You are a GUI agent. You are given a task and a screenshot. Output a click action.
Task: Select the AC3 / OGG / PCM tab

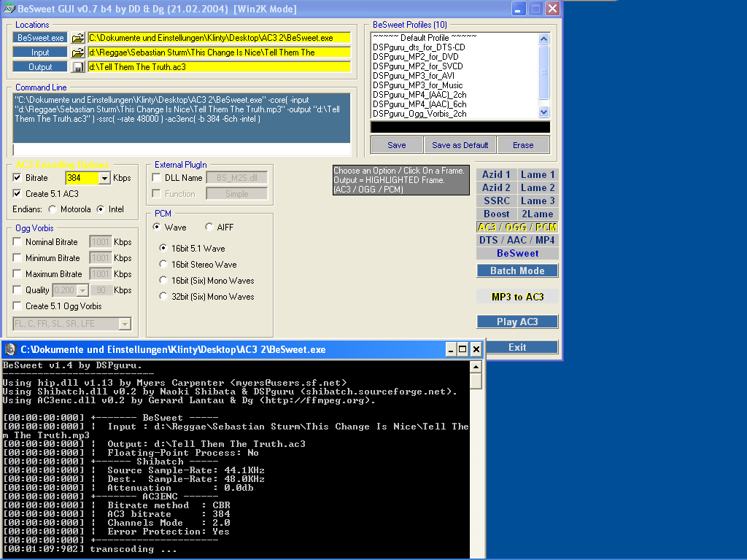[x=517, y=227]
